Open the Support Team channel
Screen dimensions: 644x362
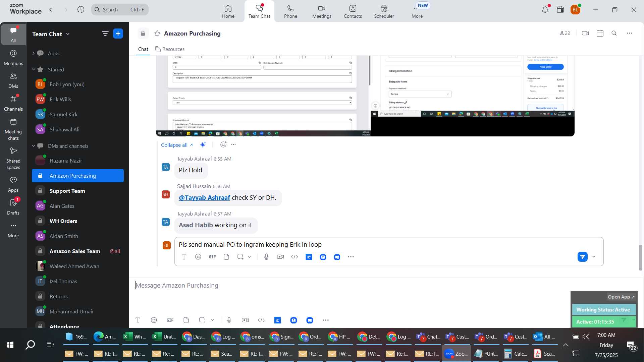78,191
